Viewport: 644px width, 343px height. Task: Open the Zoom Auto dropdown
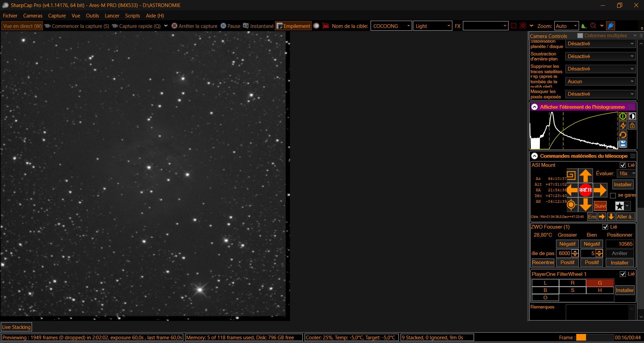coord(566,26)
